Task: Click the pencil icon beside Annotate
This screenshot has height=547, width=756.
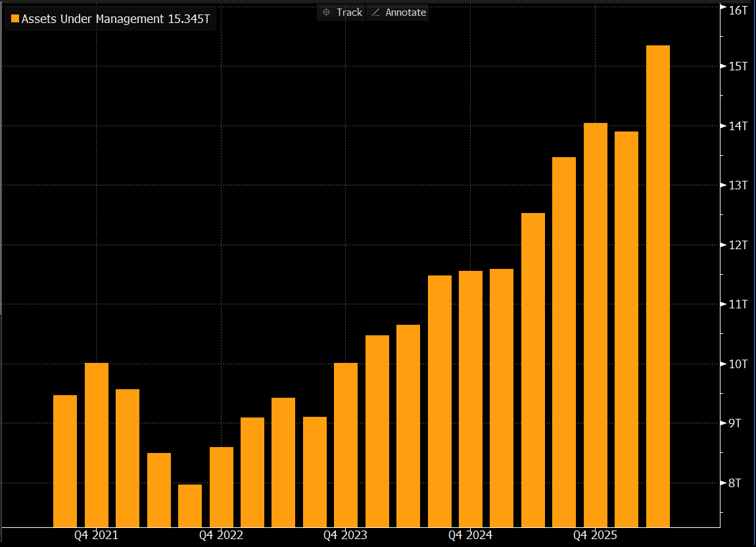Action: pos(376,12)
